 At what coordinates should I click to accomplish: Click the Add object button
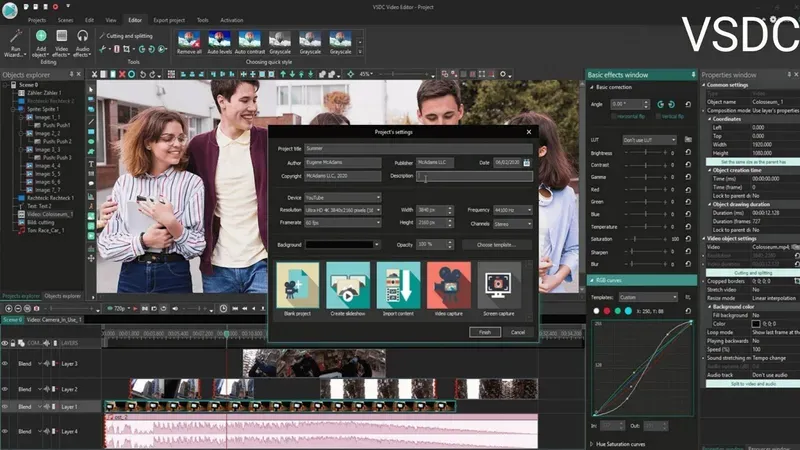click(41, 43)
